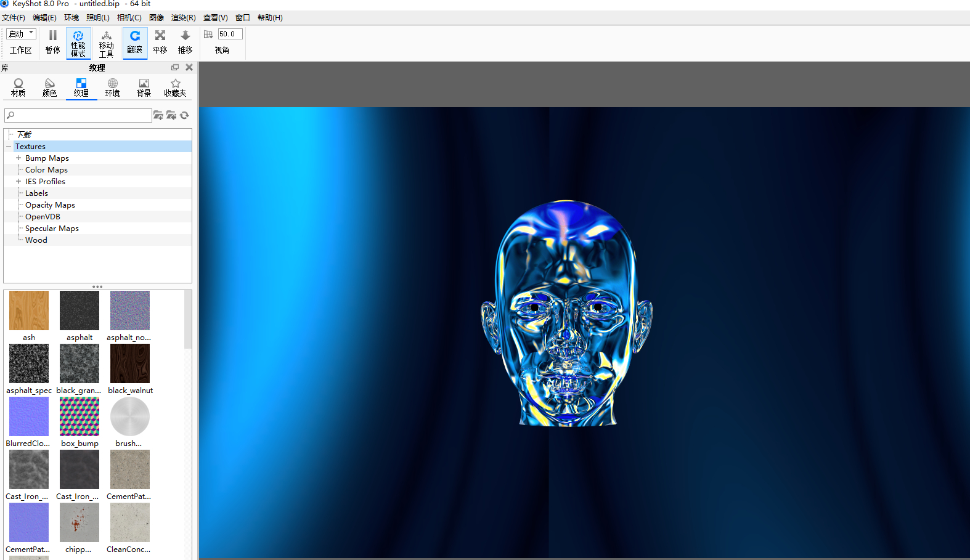The width and height of the screenshot is (970, 560).
Task: Collapse the Textures tree folder
Action: (x=9, y=147)
